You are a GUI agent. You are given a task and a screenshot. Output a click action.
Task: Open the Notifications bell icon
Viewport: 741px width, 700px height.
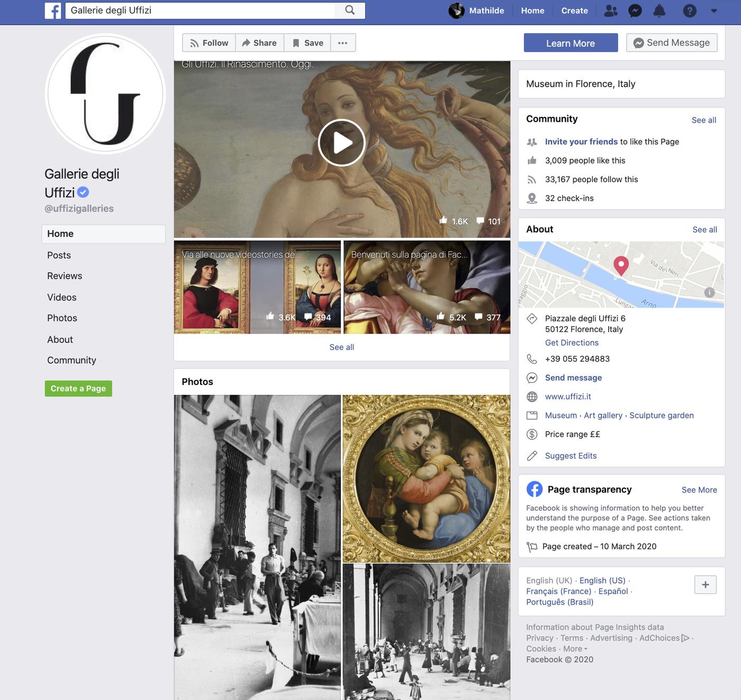point(659,11)
